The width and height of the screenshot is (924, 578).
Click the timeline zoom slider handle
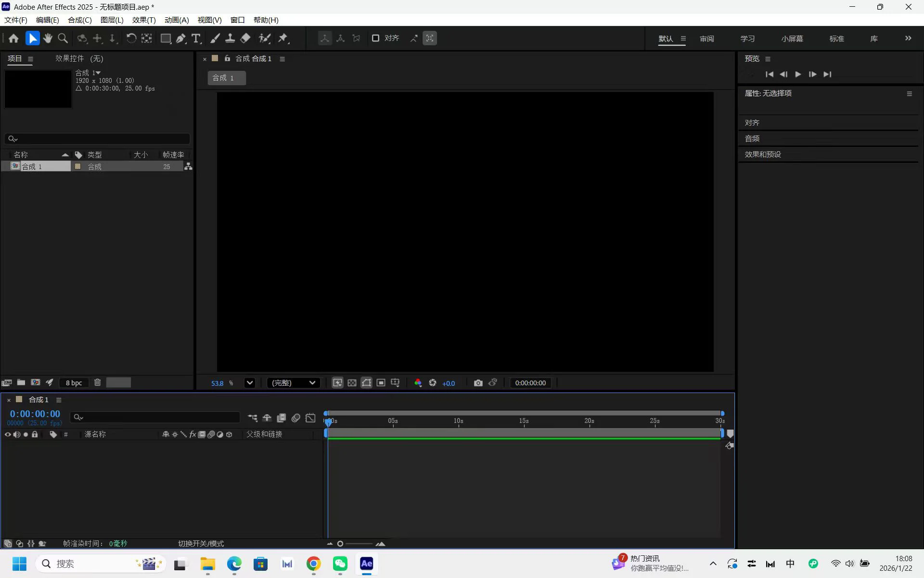tap(340, 544)
